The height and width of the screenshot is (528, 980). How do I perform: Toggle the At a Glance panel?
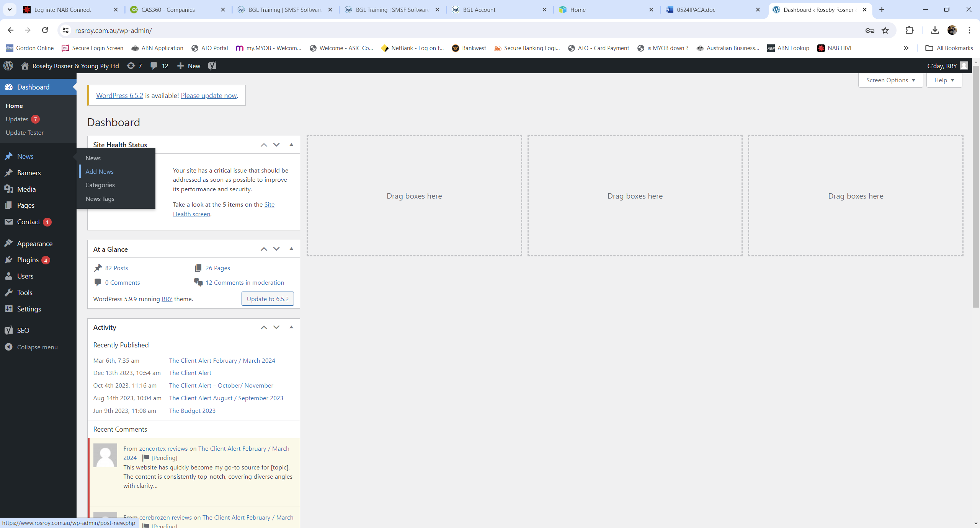291,249
